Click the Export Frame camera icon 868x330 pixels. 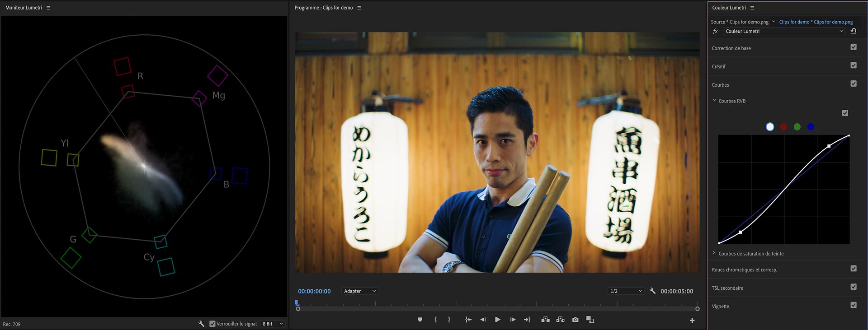(575, 320)
